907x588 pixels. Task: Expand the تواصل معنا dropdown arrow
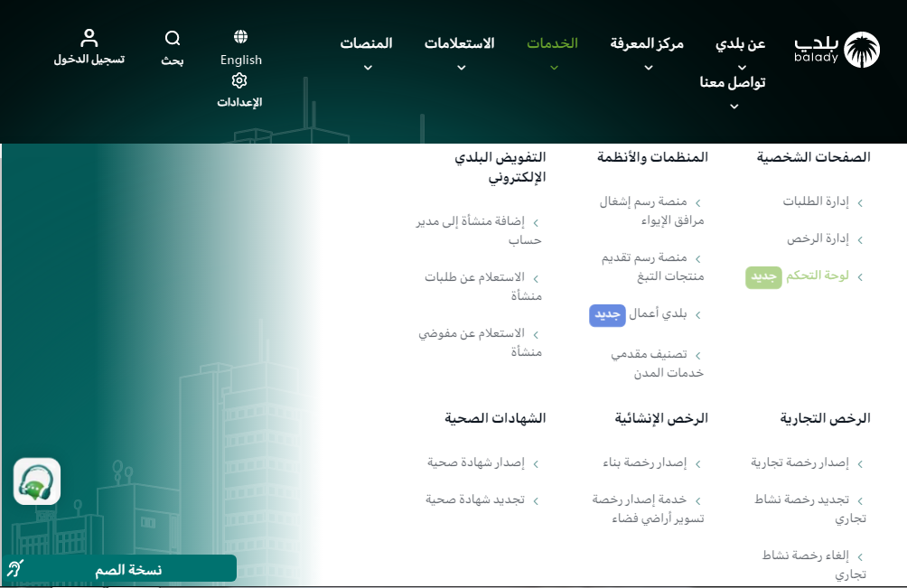(734, 107)
